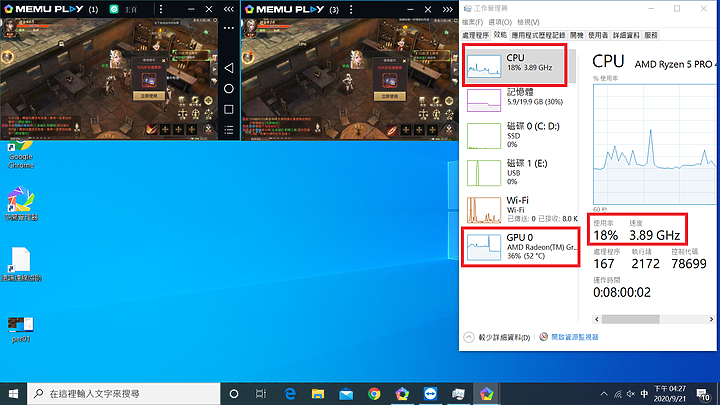Switch to Users tab in Task Manager
Screen dimensions: 720x405
[598, 35]
